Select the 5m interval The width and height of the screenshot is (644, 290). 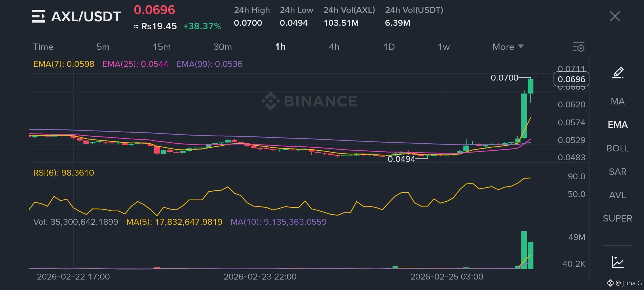[103, 47]
